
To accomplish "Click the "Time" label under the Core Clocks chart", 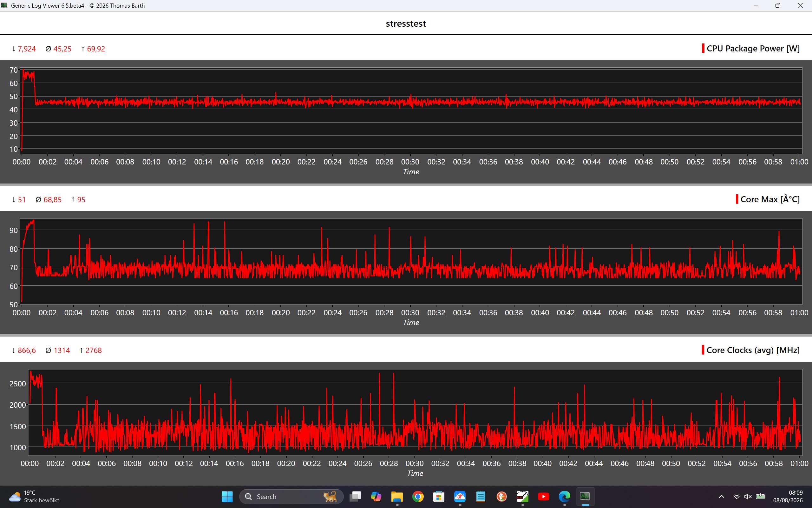I will pos(415,473).
